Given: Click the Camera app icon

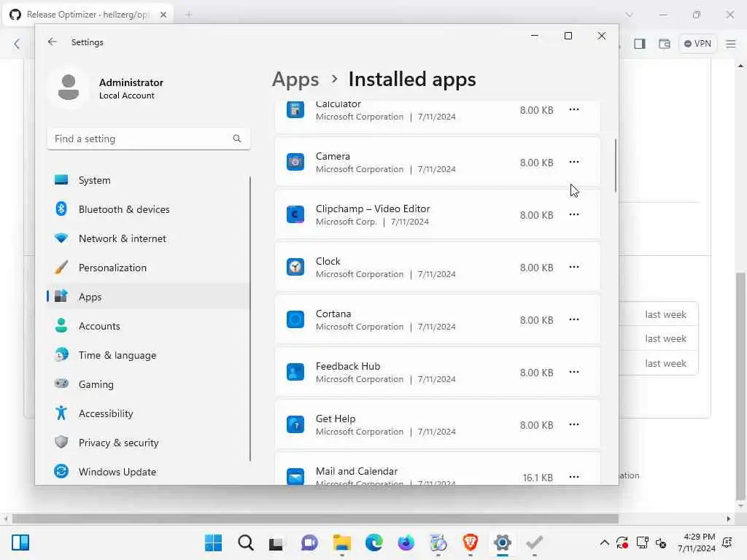Looking at the screenshot, I should 295,162.
